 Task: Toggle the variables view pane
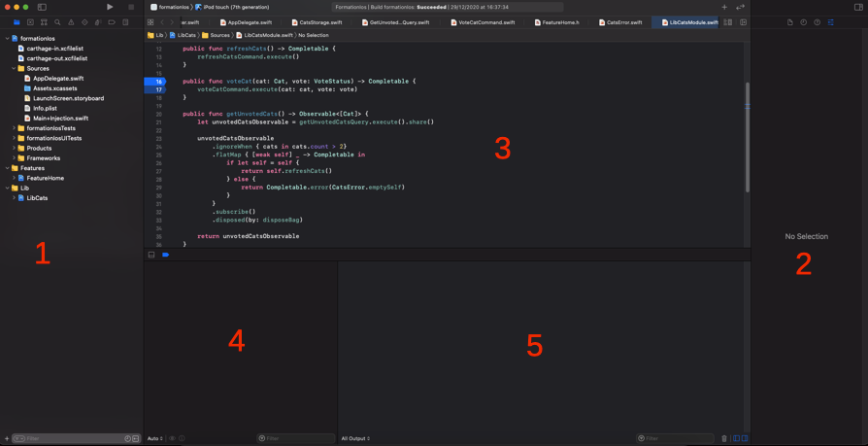[x=736, y=438]
